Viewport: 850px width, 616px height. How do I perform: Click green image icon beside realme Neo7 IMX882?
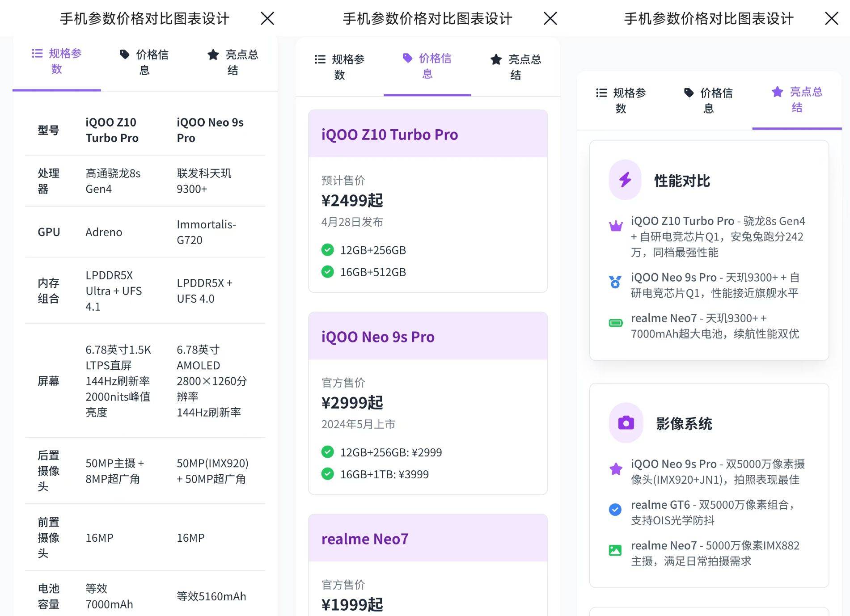[615, 550]
